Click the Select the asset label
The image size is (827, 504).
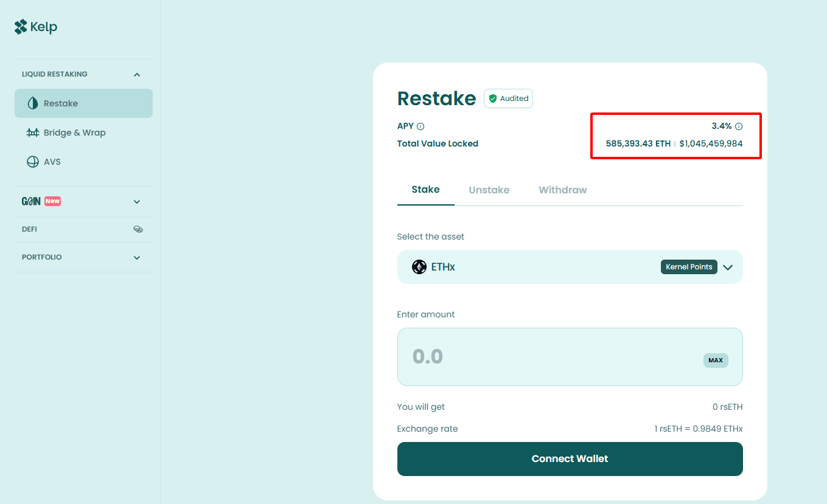(x=431, y=236)
